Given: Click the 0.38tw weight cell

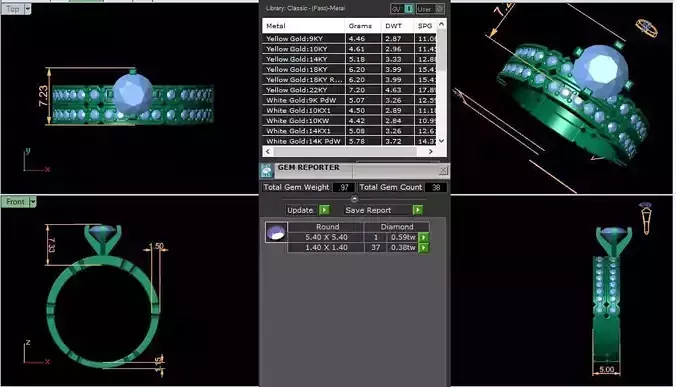Looking at the screenshot, I should pyautogui.click(x=403, y=248).
